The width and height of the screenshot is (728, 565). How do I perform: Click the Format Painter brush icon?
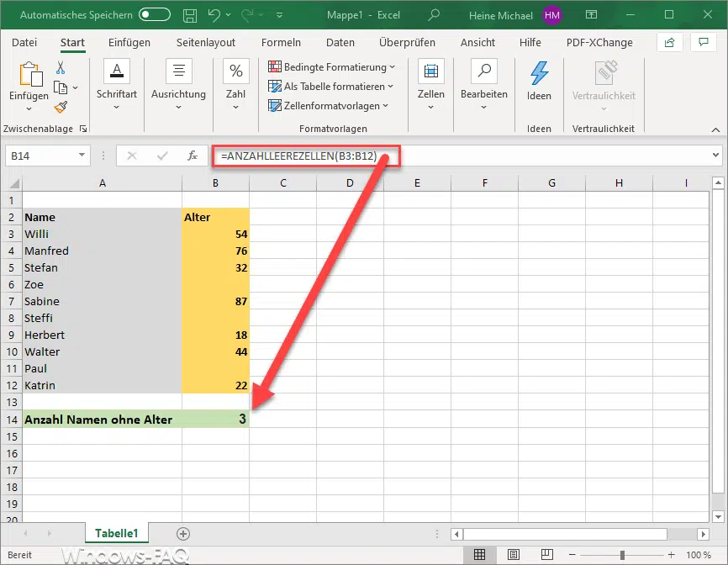pos(61,107)
